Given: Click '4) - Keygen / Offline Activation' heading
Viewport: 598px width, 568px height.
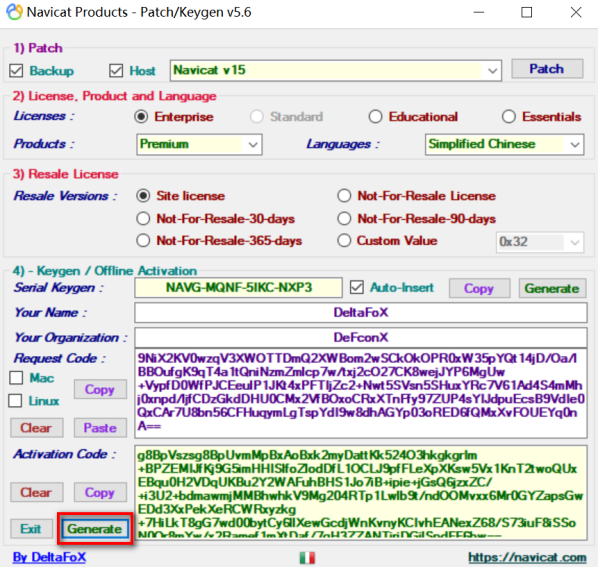Looking at the screenshot, I should 105,271.
